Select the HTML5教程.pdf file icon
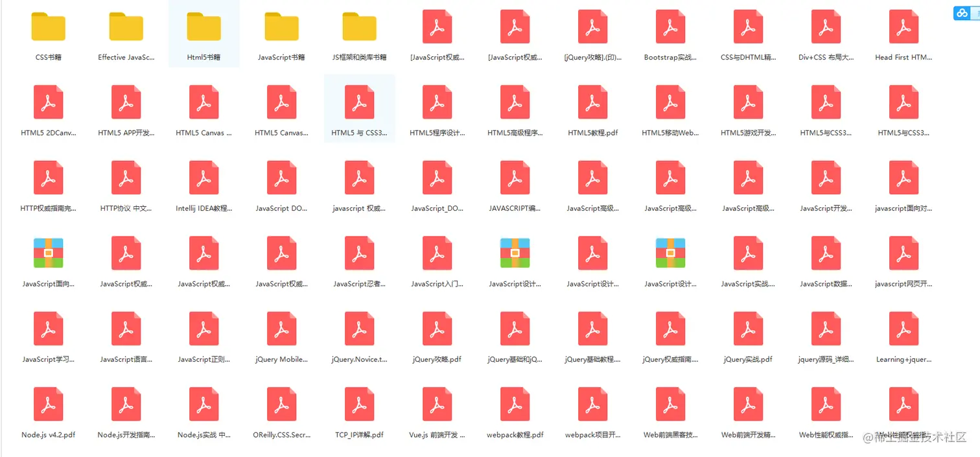Viewport: 980px width, 457px height. (x=593, y=102)
